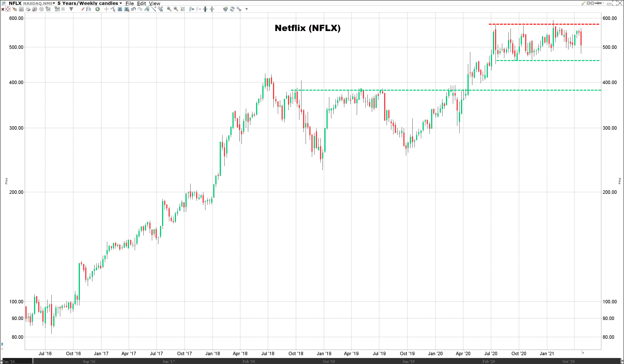Click the Apr '18 date axis label
Viewport: 624px width, 364px height.
pos(240,353)
